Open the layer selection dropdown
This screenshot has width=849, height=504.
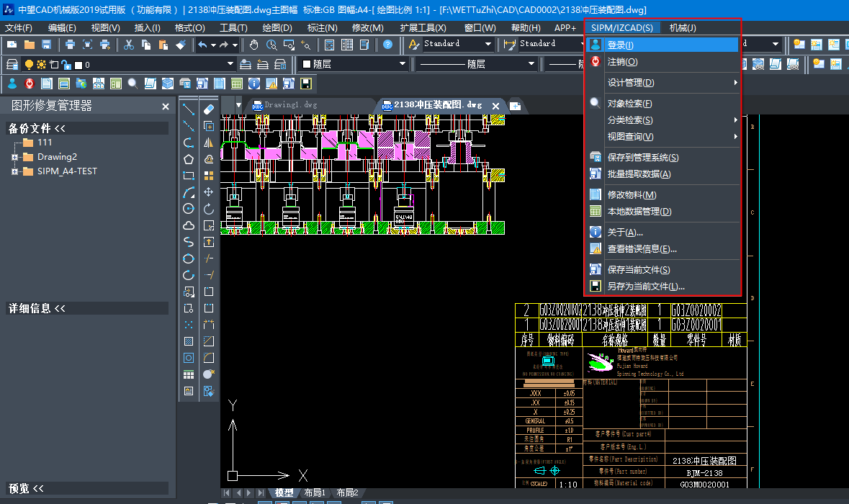(230, 64)
